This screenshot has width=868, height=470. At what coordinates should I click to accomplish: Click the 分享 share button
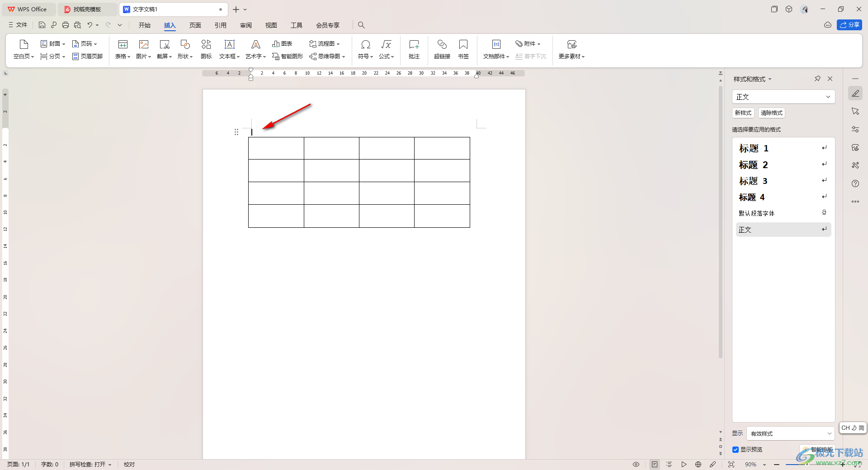coord(849,25)
